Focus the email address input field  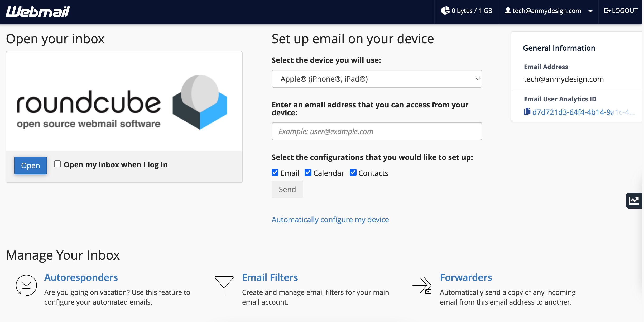tap(377, 131)
